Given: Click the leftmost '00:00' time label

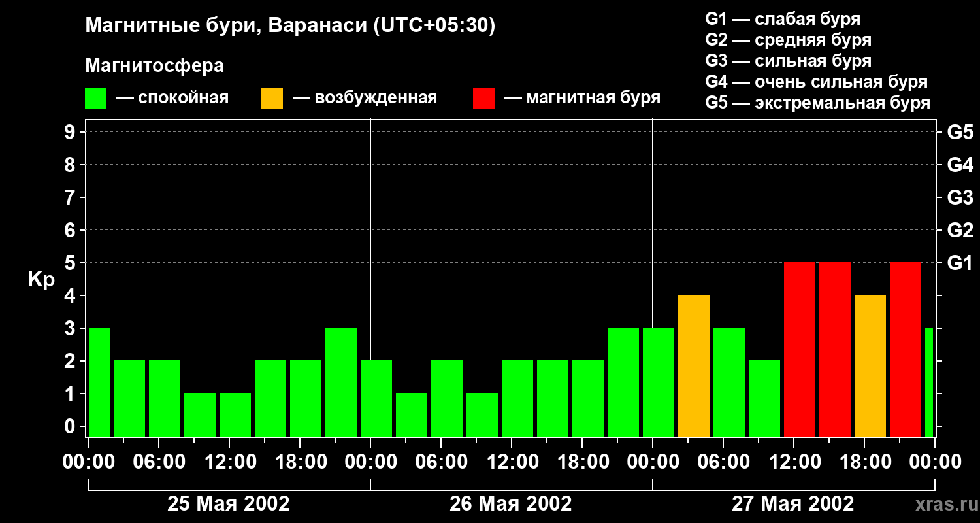Looking at the screenshot, I should click(x=88, y=462).
